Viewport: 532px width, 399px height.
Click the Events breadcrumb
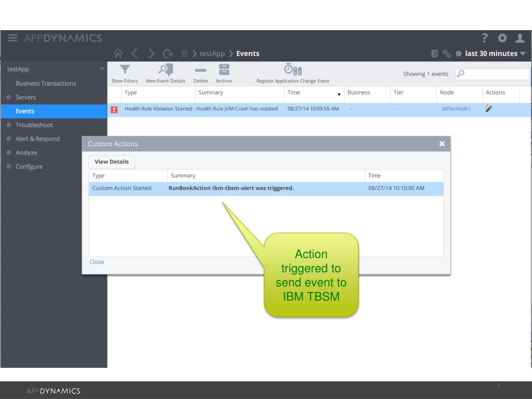pyautogui.click(x=248, y=54)
